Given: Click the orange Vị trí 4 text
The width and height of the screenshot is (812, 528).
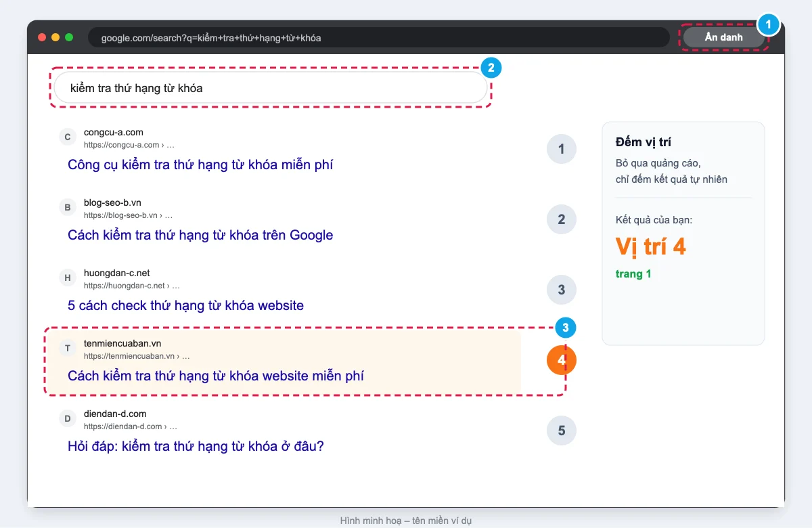Looking at the screenshot, I should (651, 246).
